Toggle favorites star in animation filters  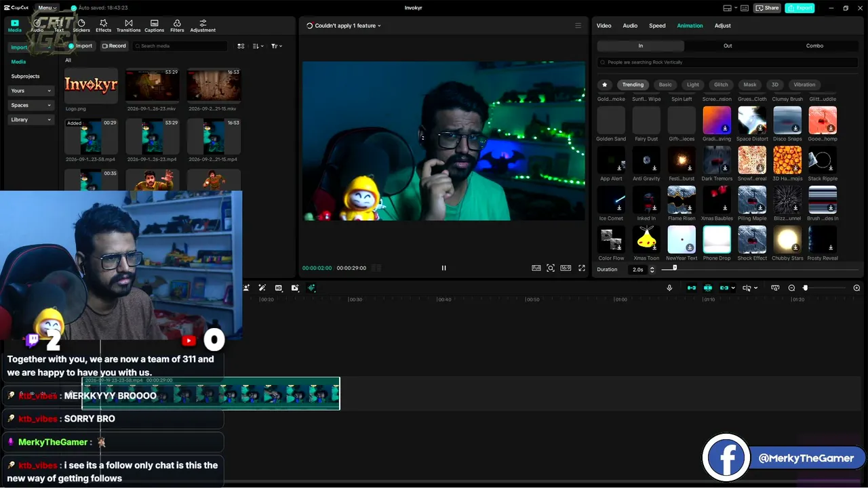click(605, 85)
